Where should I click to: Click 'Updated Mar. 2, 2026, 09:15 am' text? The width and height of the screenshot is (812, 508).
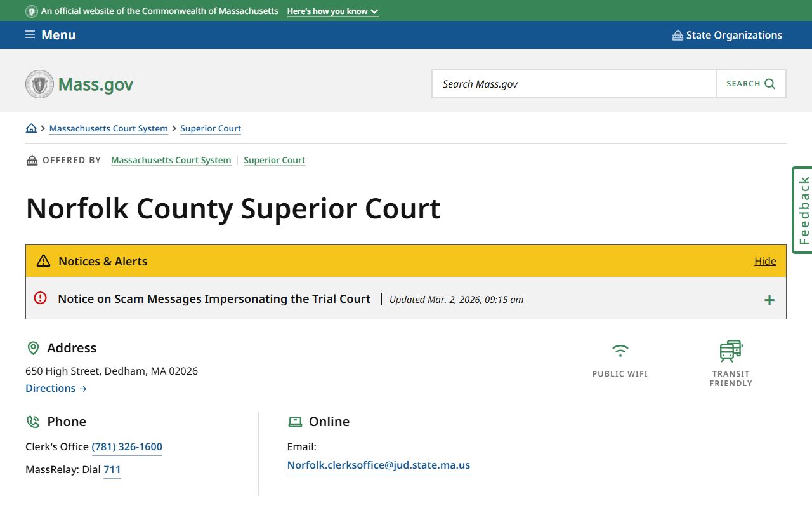pyautogui.click(x=456, y=300)
